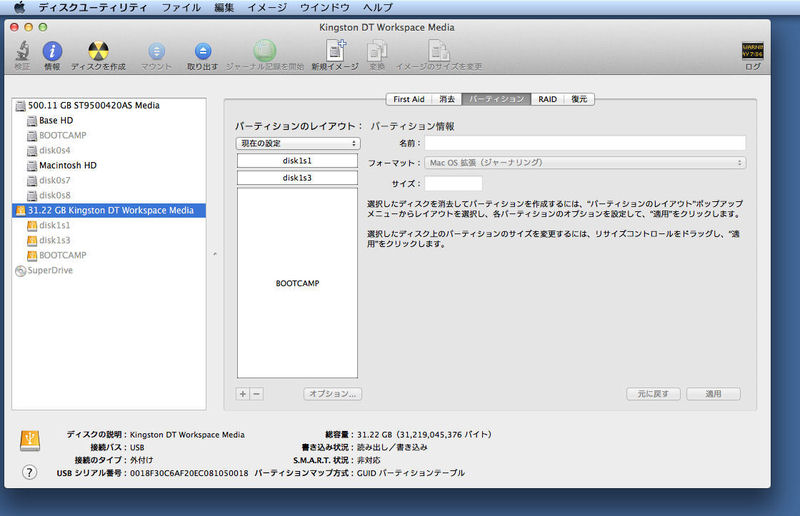Switch to the Partition (パーティション) tab

[496, 99]
